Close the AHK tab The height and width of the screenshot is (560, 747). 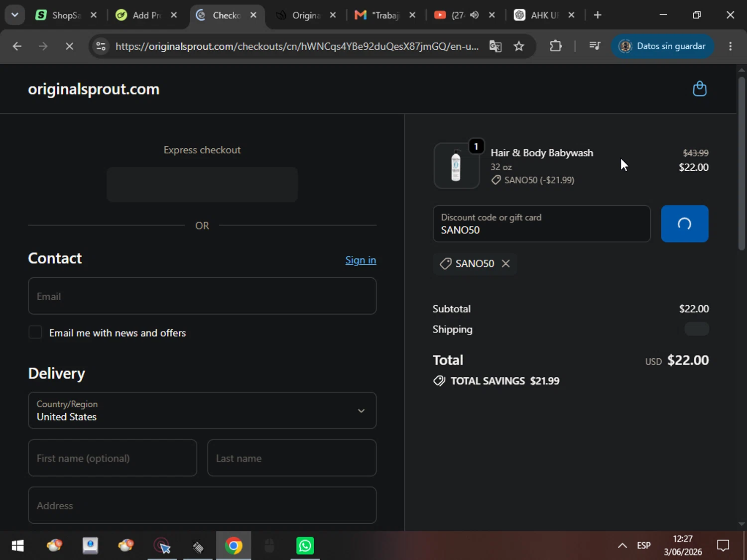tap(572, 15)
